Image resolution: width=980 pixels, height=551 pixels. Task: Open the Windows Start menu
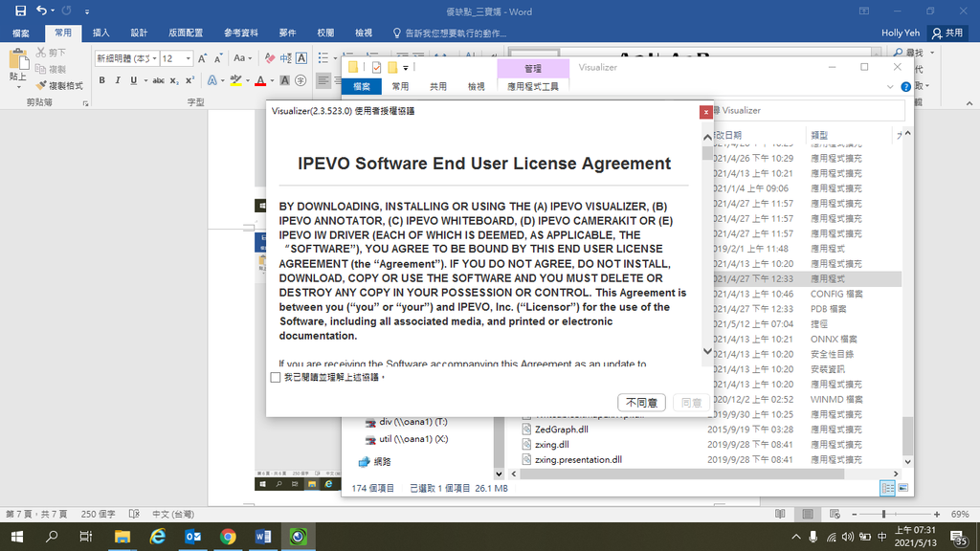(17, 537)
